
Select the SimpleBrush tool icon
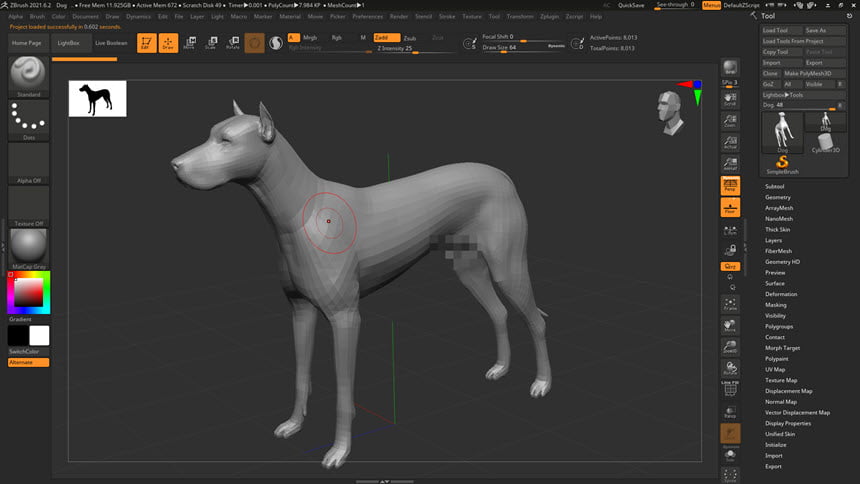(782, 164)
